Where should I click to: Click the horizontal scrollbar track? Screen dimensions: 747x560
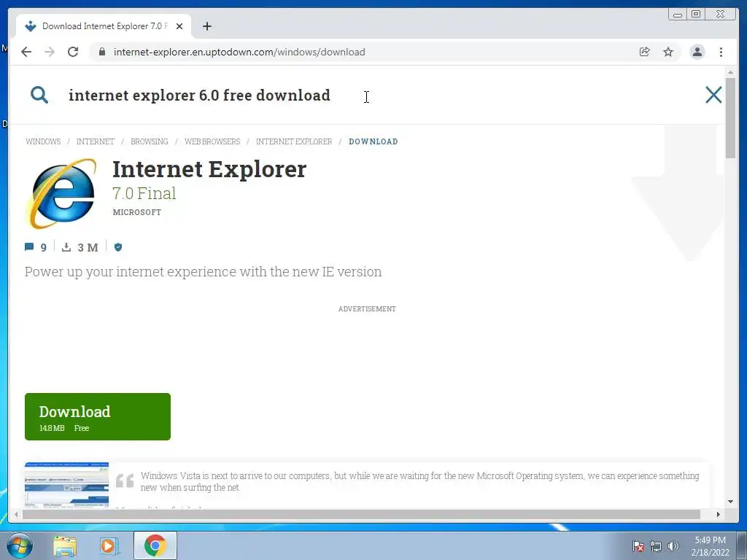[x=361, y=514]
